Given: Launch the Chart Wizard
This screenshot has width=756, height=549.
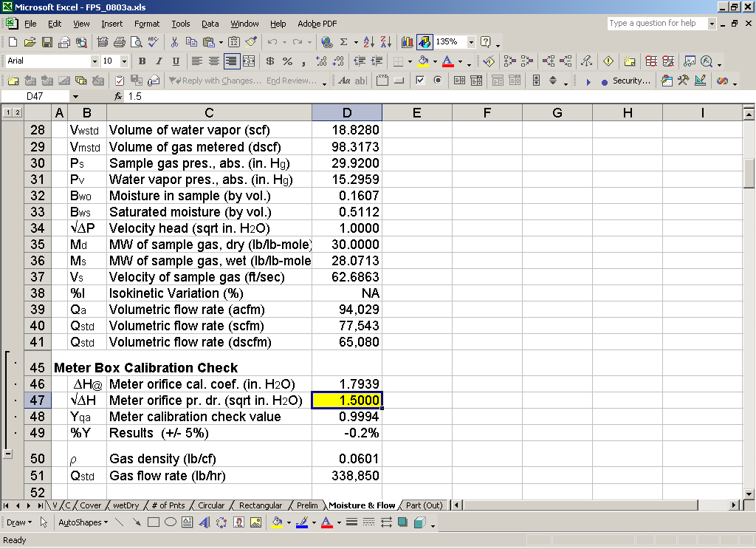Looking at the screenshot, I should tap(408, 42).
